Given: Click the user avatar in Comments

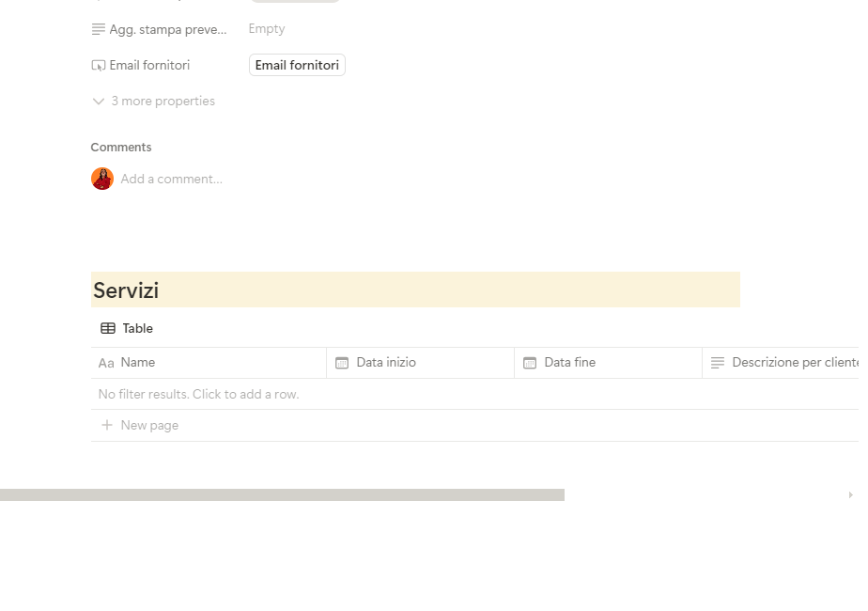Looking at the screenshot, I should (102, 179).
